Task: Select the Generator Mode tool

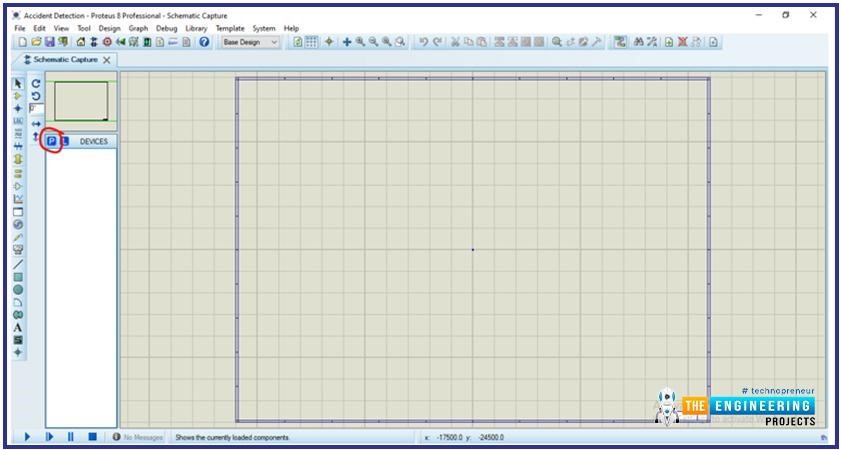Action: pos(18,224)
